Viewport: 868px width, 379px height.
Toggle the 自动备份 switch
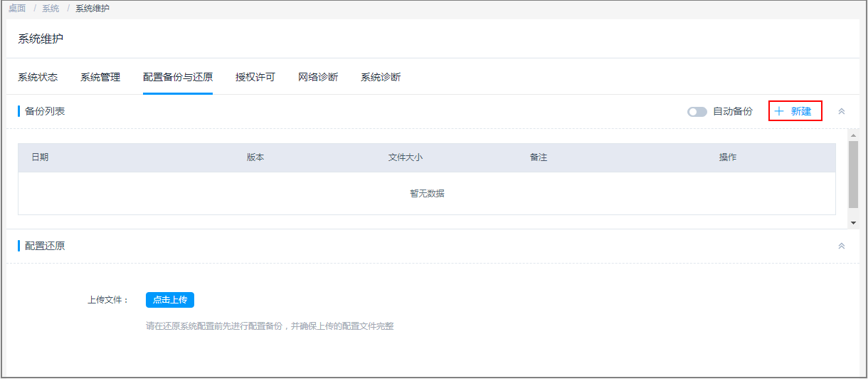697,112
